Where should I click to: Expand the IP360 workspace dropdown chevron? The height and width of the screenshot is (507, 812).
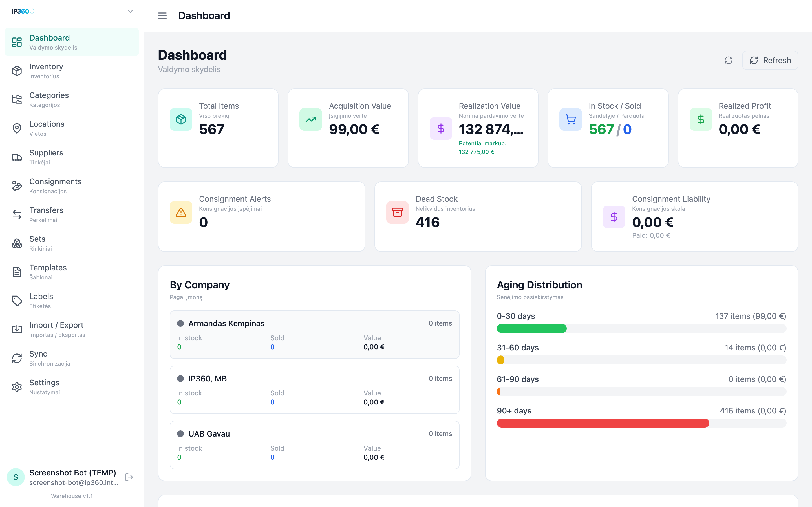pyautogui.click(x=130, y=11)
